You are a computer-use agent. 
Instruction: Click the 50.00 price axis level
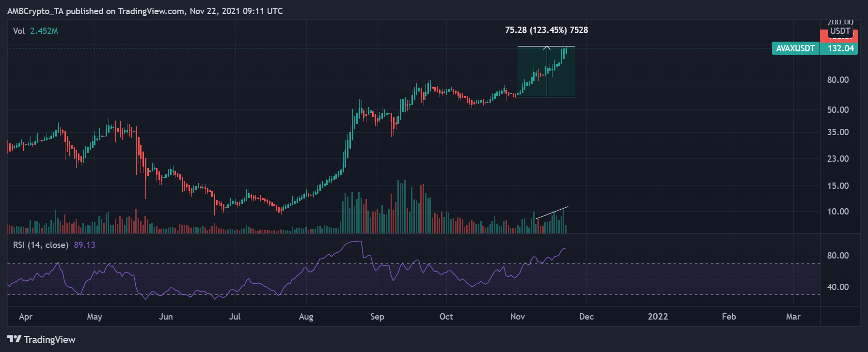point(838,110)
